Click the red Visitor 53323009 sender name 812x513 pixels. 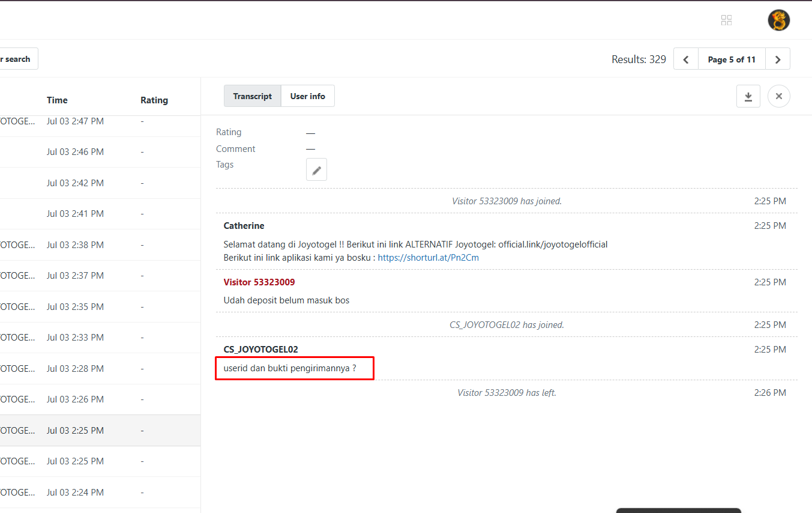click(x=259, y=282)
